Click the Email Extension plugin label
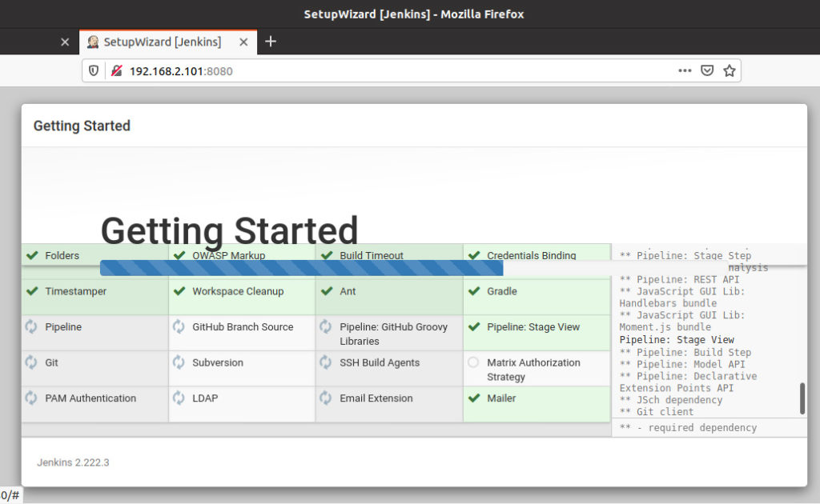820x504 pixels. pyautogui.click(x=376, y=398)
